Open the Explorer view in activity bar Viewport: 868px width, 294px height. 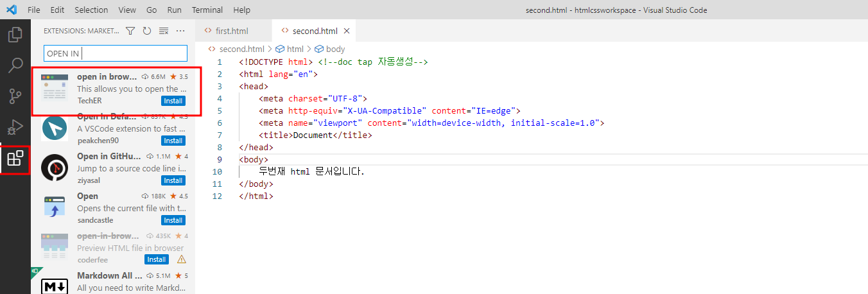click(x=15, y=34)
